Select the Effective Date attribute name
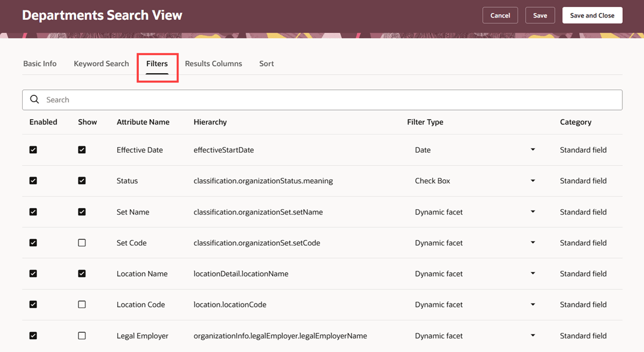Screen dimensions: 644x352 pyautogui.click(x=140, y=150)
